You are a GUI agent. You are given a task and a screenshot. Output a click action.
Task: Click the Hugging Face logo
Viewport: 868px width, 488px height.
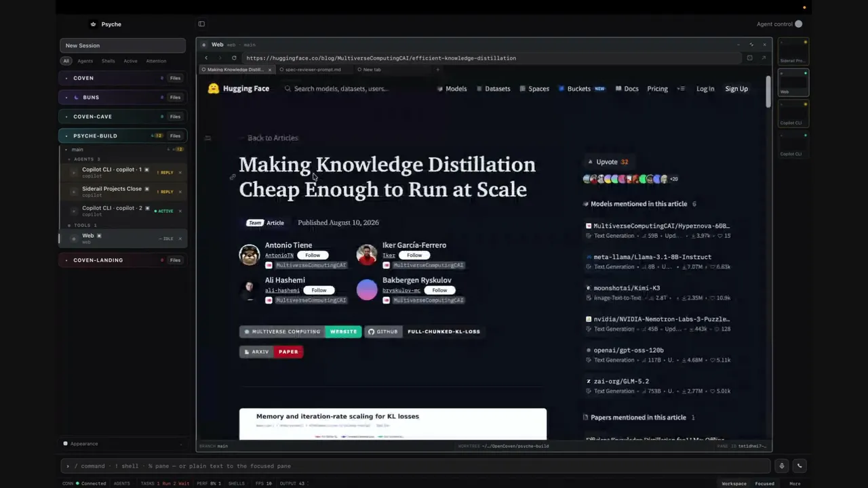pyautogui.click(x=238, y=89)
